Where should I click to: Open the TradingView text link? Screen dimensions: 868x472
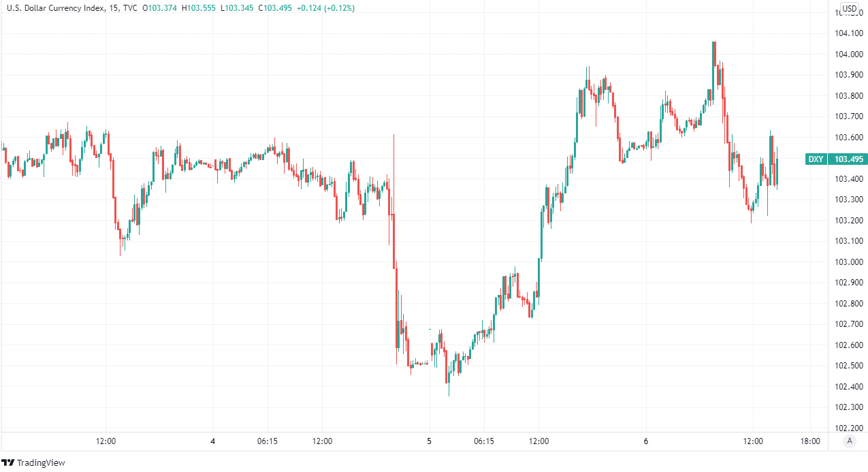click(41, 463)
